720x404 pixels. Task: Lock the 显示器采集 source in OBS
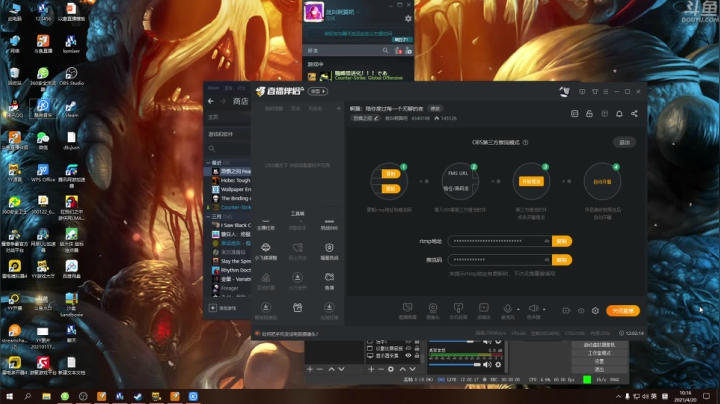[x=417, y=356]
